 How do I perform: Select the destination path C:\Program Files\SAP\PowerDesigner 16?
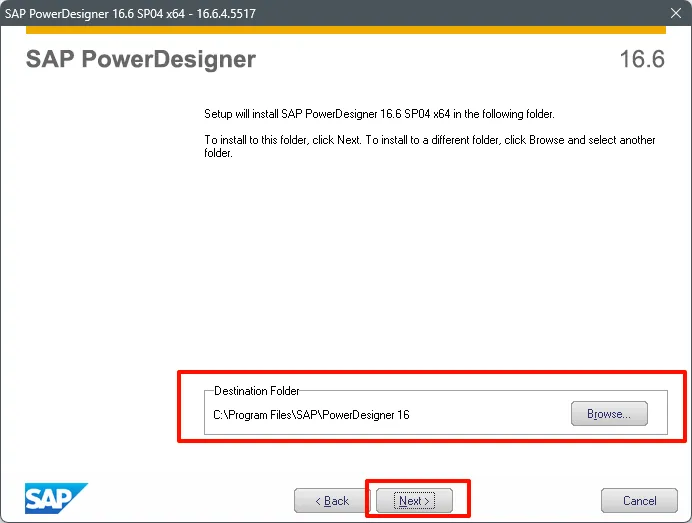pyautogui.click(x=311, y=415)
